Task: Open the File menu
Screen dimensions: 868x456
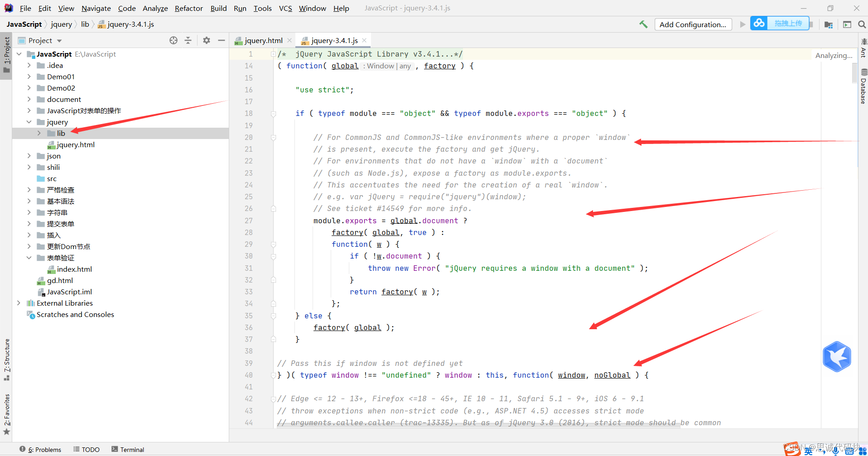Action: coord(25,8)
